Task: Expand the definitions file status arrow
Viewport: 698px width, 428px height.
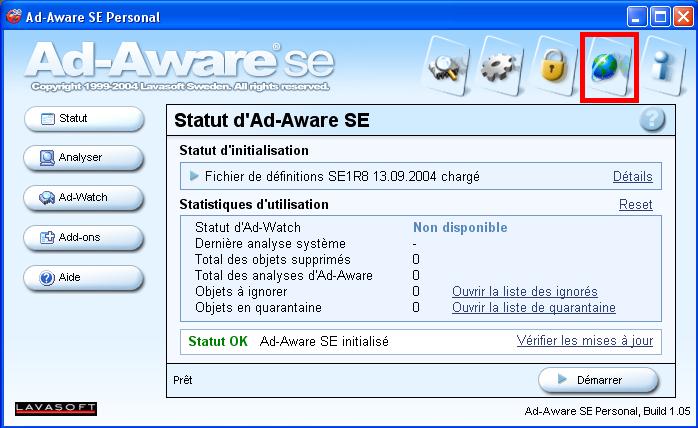Action: tap(194, 177)
